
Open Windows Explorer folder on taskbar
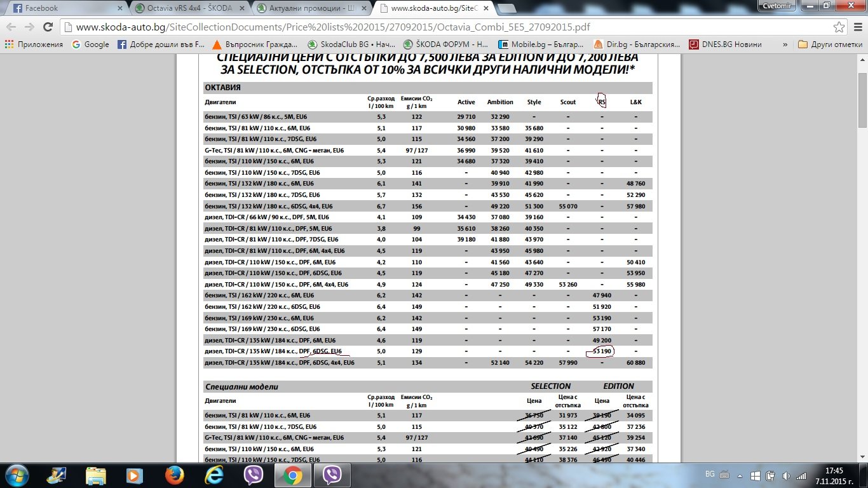point(95,475)
